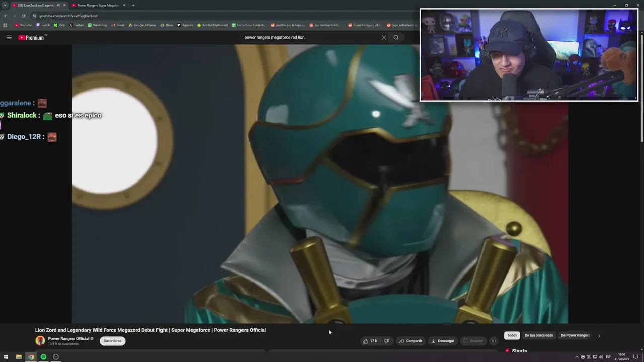Click the '10.9 M de suscriptores' text
Image resolution: width=644 pixels, height=362 pixels.
[63, 344]
